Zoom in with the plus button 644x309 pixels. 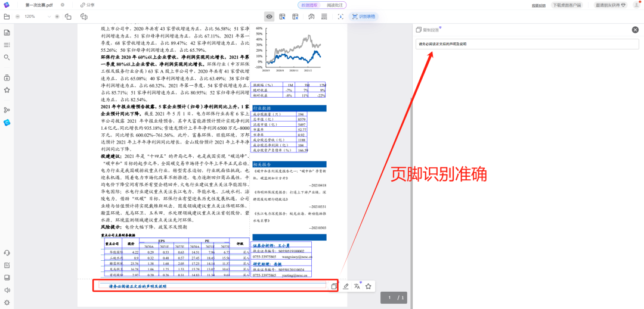click(x=57, y=17)
